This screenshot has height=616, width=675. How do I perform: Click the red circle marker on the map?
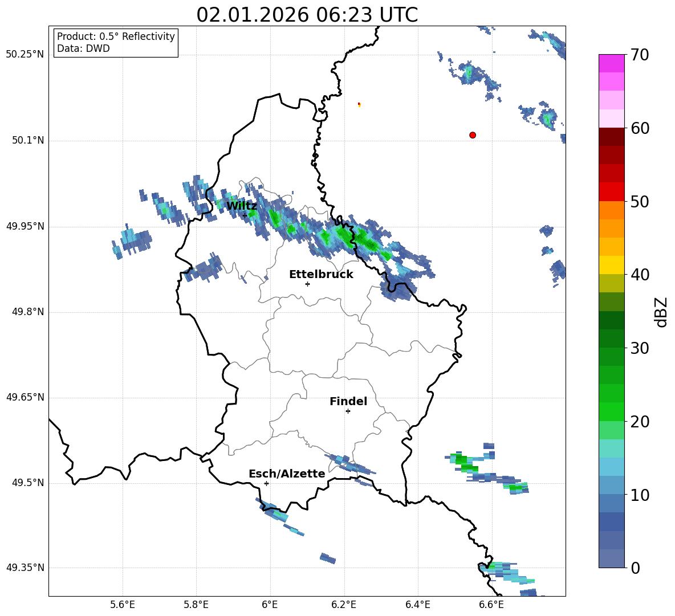click(x=473, y=135)
